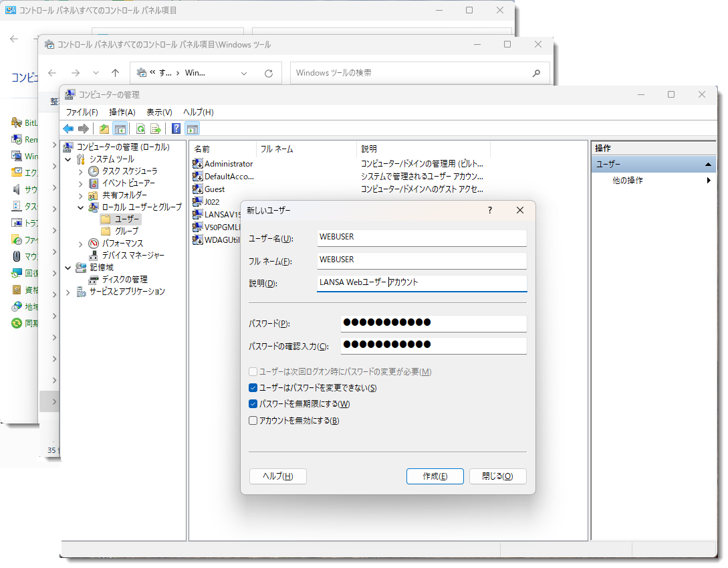The width and height of the screenshot is (728, 568).
Task: Click the Export list toolbar icon
Action: point(156,128)
